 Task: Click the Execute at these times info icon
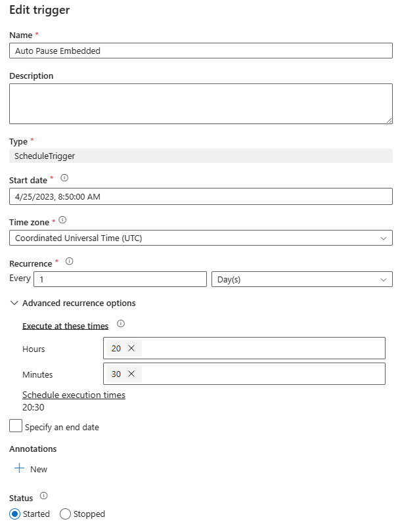[120, 324]
